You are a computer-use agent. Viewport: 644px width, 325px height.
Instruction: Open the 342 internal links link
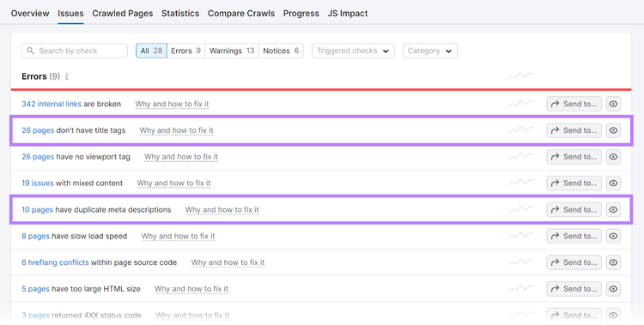[52, 104]
